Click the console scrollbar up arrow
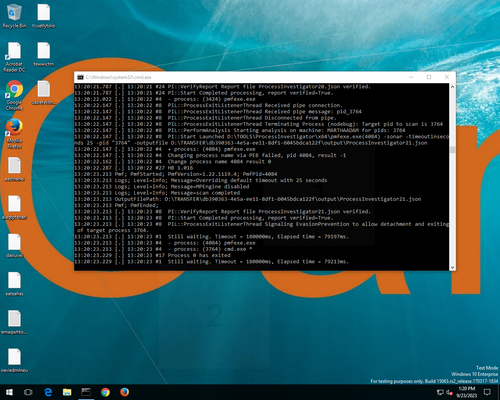The image size is (500, 400). [452, 87]
